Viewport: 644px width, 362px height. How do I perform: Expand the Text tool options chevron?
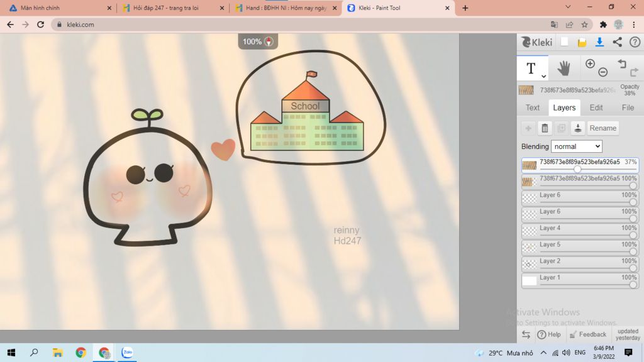pyautogui.click(x=543, y=76)
